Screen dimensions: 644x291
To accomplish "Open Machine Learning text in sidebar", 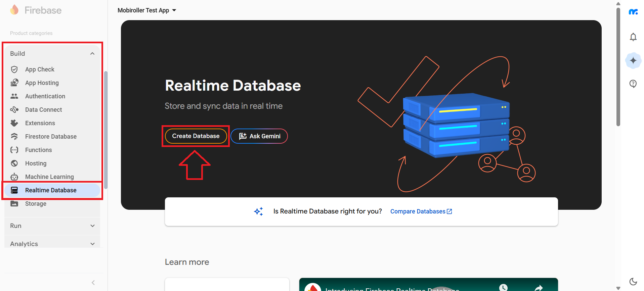I will tap(49, 177).
